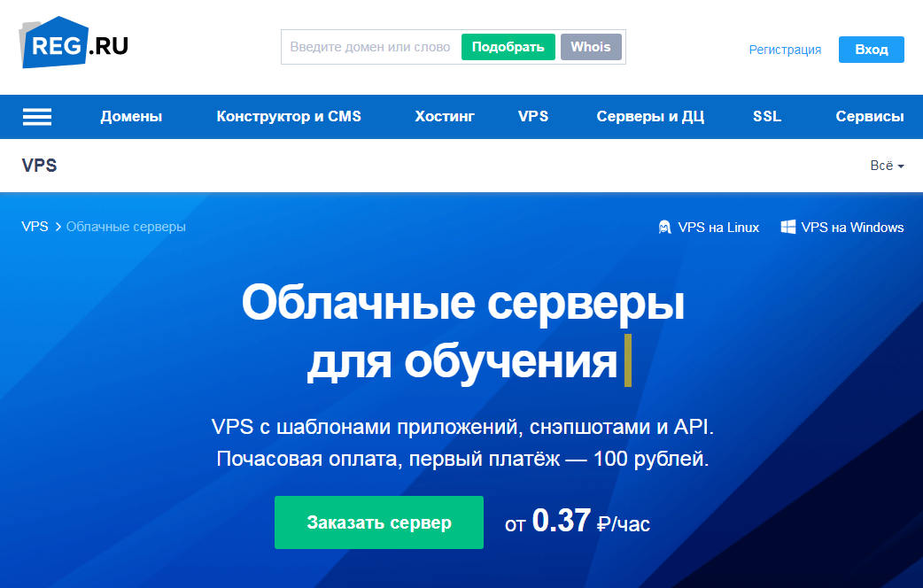
Task: Click the Вход login button
Action: tap(871, 50)
